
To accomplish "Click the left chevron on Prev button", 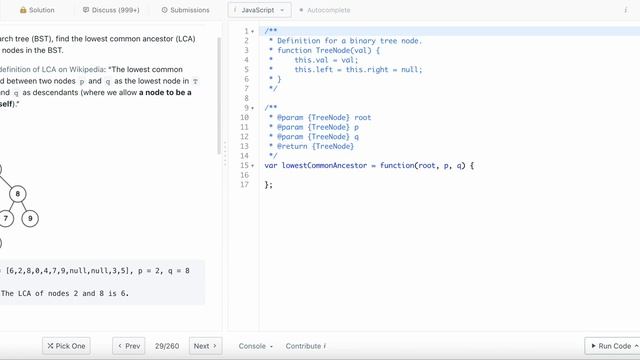I will [120, 346].
